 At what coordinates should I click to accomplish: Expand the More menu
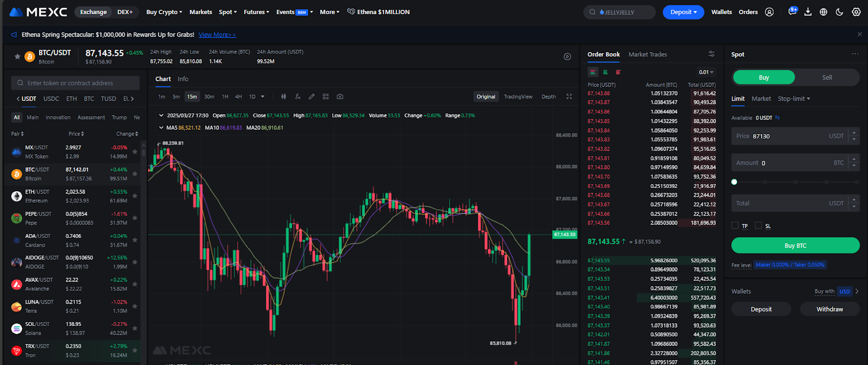(329, 12)
